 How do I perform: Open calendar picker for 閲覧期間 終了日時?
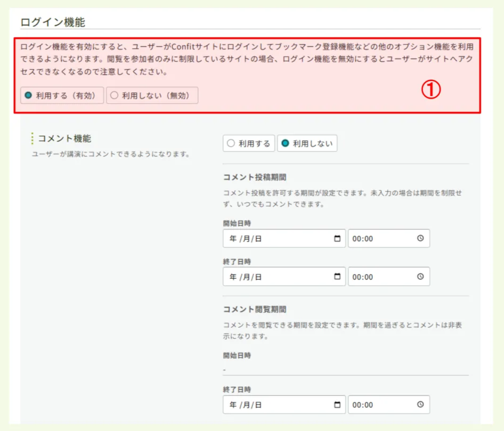(337, 404)
